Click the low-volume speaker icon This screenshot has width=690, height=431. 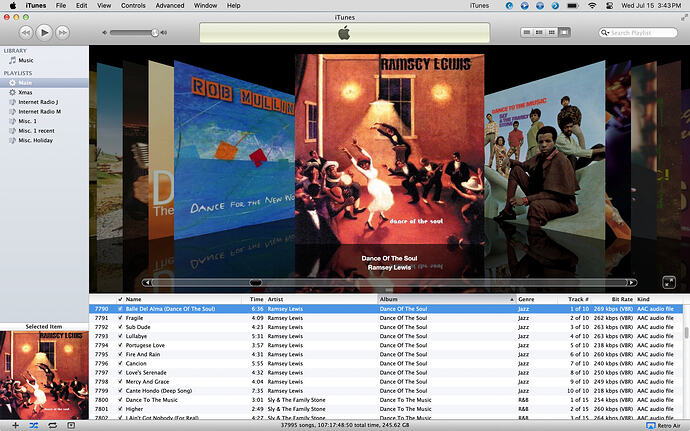point(105,33)
